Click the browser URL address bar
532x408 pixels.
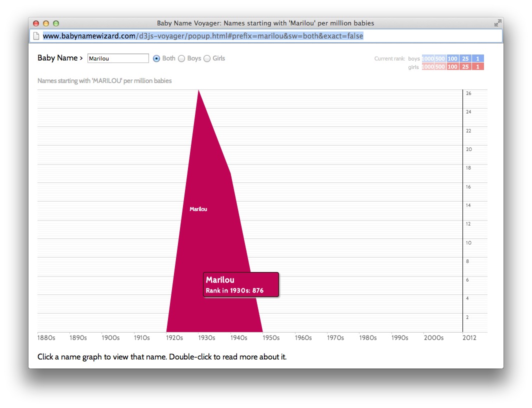(266, 36)
